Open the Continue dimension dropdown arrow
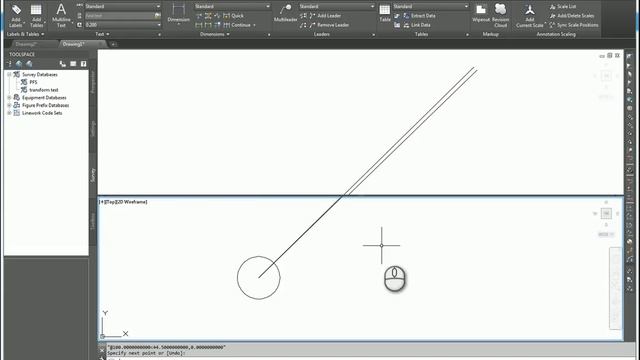The image size is (640, 360). (254, 25)
